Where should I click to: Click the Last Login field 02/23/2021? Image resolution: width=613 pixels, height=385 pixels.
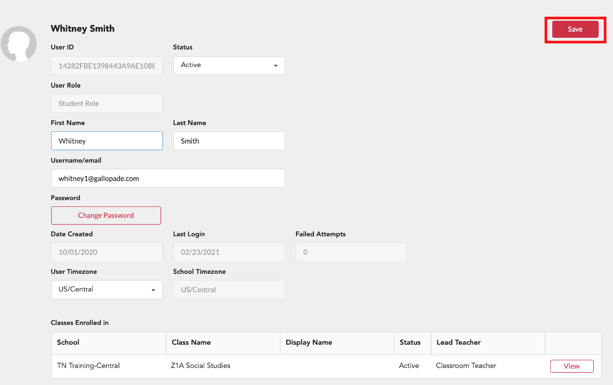pyautogui.click(x=229, y=252)
